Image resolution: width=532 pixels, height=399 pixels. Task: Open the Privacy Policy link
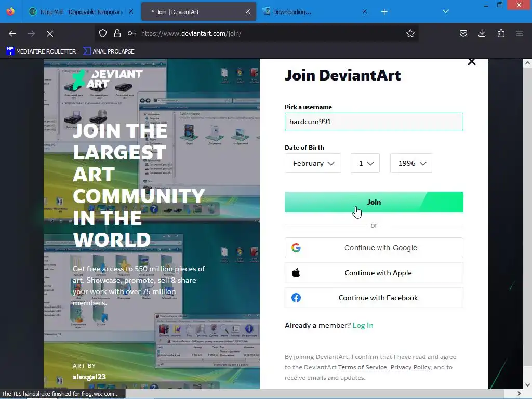[x=410, y=367]
